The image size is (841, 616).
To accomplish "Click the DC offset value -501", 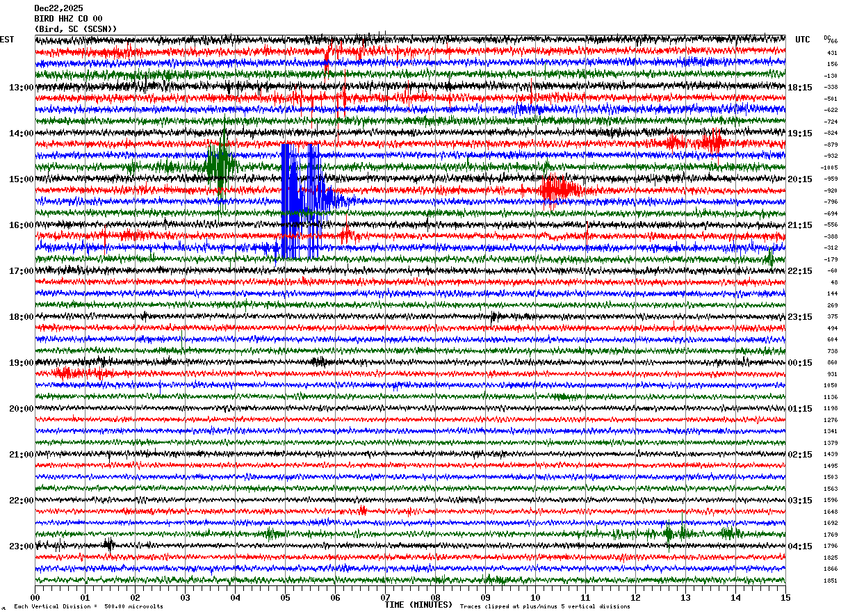I will pyautogui.click(x=831, y=99).
